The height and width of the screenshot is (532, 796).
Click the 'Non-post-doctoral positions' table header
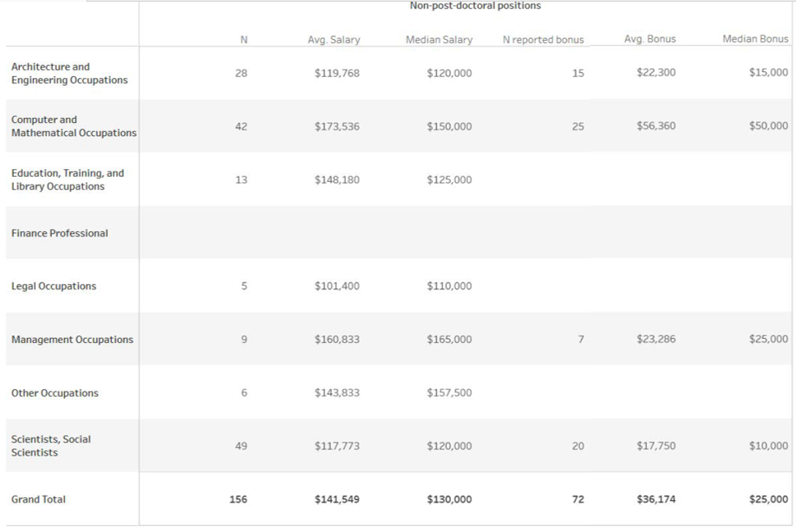tap(474, 6)
